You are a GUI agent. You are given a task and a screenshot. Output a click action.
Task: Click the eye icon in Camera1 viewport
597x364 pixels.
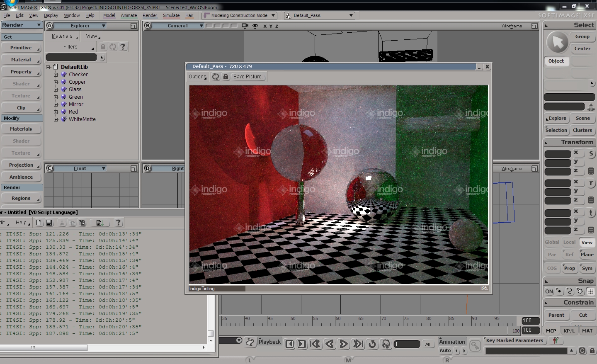[255, 26]
